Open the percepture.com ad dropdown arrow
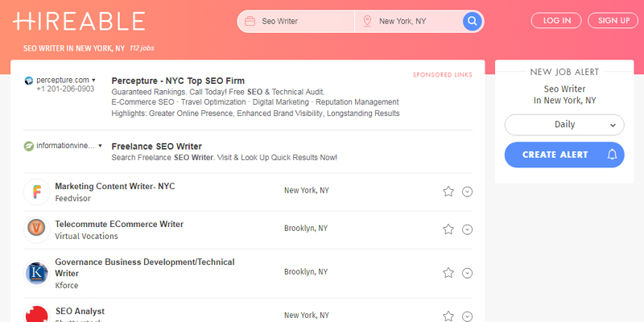This screenshot has width=644, height=322. [93, 80]
